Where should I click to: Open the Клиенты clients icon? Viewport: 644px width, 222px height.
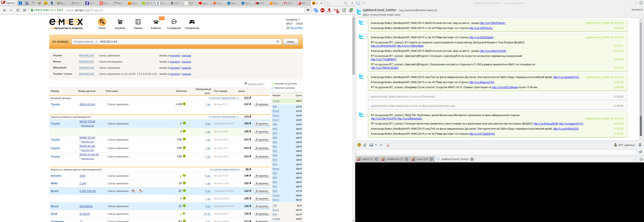tap(156, 22)
